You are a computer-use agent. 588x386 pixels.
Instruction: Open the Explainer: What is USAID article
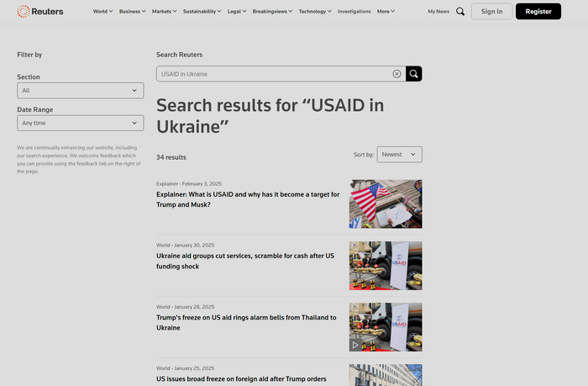click(248, 199)
